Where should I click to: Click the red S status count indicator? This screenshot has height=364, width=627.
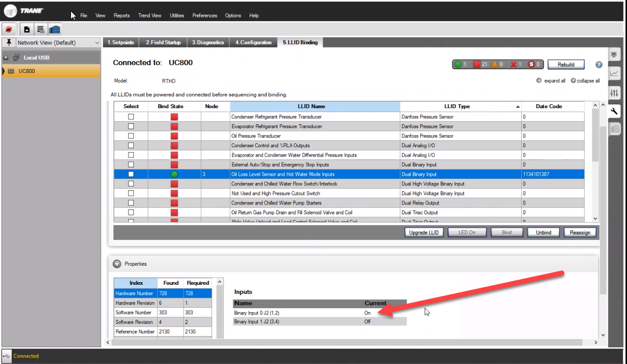point(531,64)
